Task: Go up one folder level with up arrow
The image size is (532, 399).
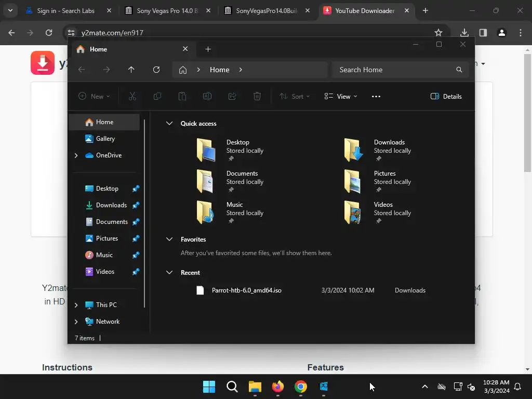Action: pos(131,70)
